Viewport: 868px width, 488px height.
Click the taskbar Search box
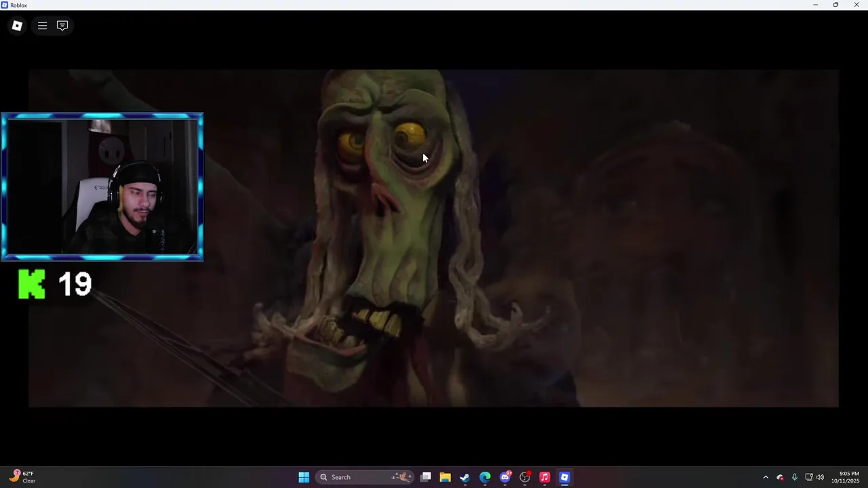(365, 477)
